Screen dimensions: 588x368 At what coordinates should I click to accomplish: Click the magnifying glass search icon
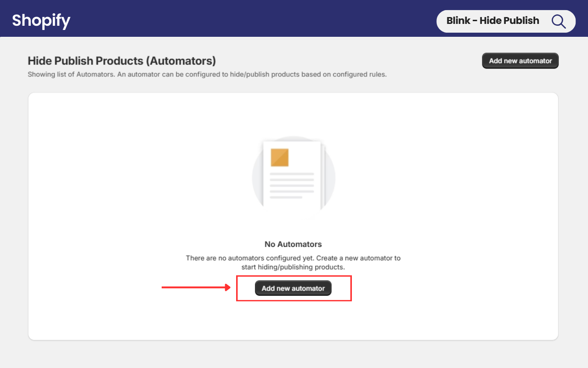559,21
